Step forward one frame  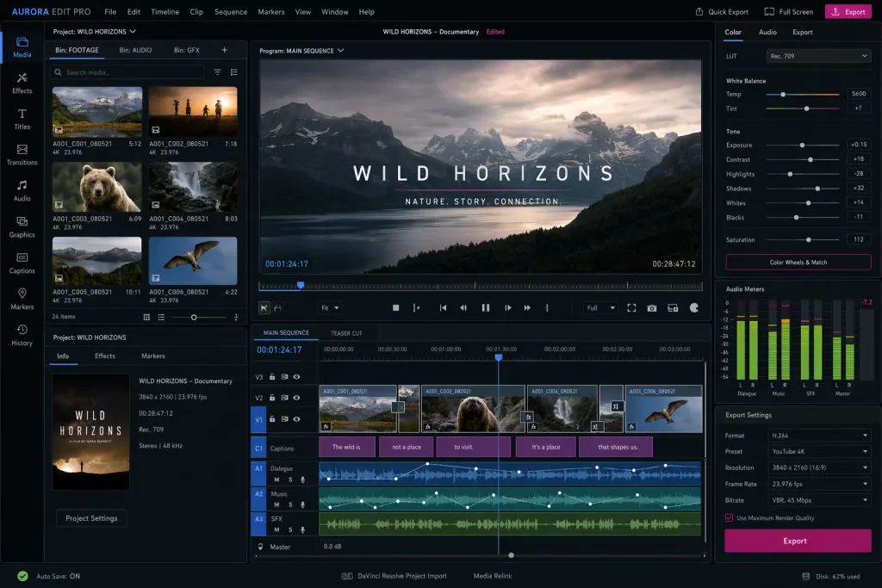[x=508, y=308]
